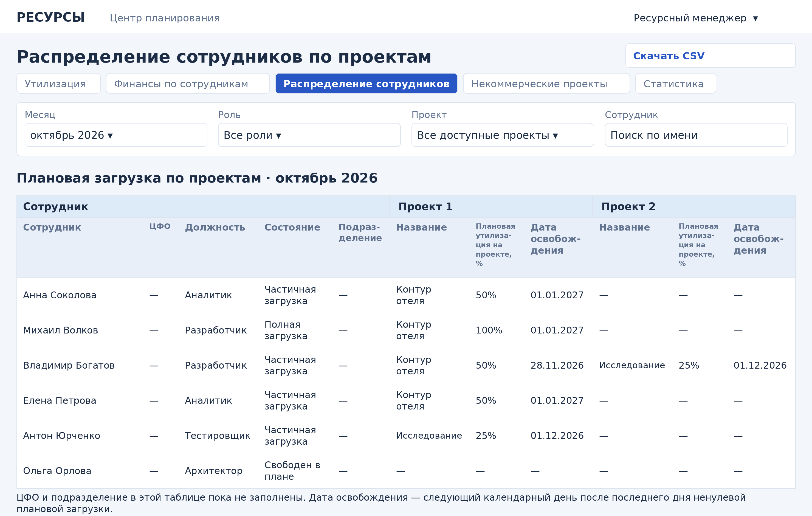
Task: Click the Должность column header
Action: tap(215, 227)
